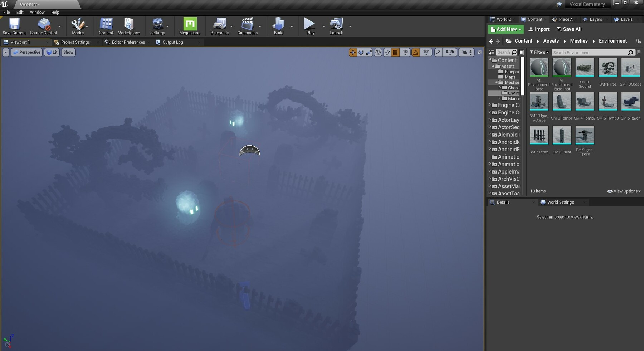Open the Perspective viewport dropdown

(x=26, y=52)
